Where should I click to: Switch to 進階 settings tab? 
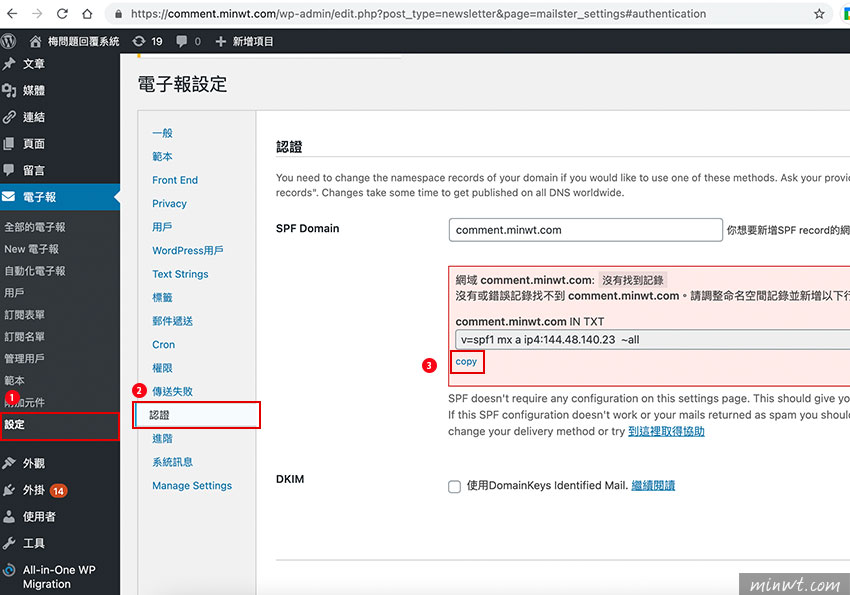tap(163, 438)
